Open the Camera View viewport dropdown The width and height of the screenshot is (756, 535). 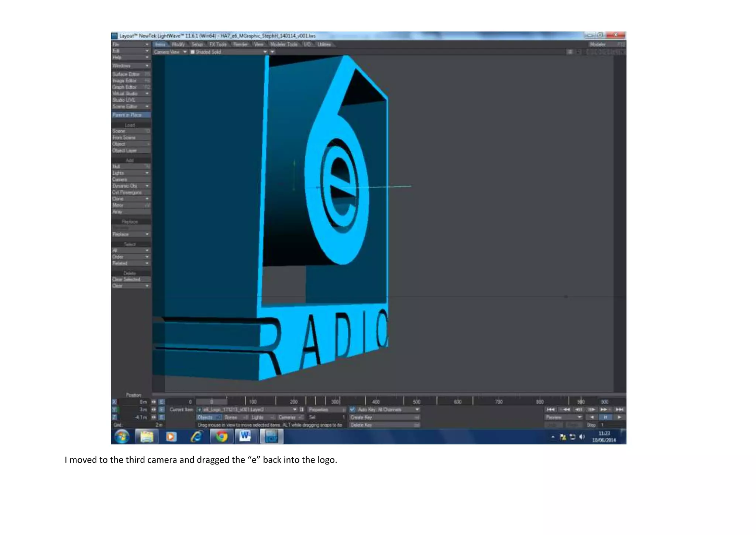170,52
